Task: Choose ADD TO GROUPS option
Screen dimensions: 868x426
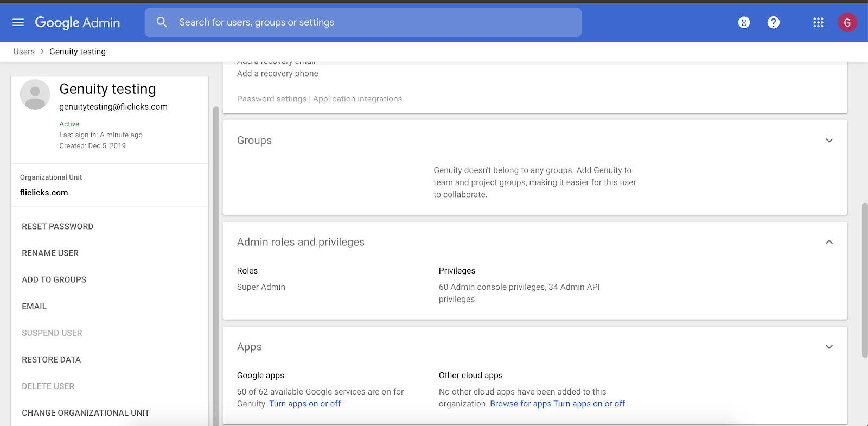Action: [x=54, y=279]
